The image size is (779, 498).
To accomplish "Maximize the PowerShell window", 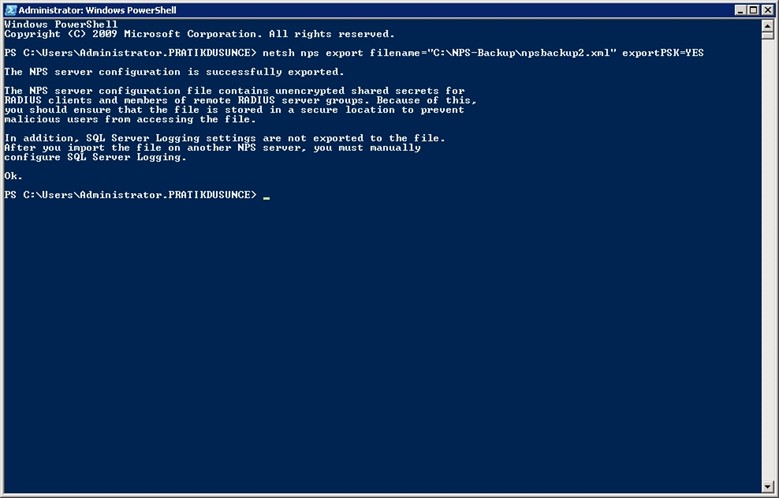I will click(x=754, y=10).
